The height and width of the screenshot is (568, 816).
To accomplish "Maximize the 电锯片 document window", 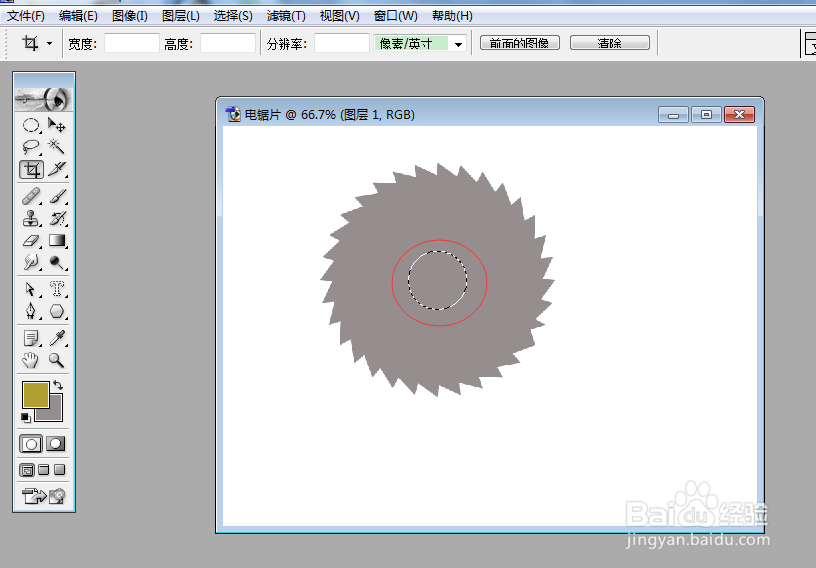I will click(706, 115).
